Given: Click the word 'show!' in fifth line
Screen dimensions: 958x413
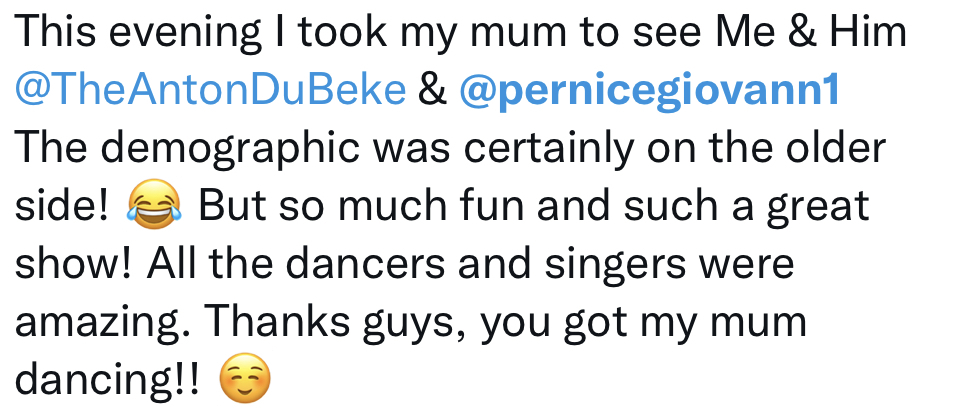Looking at the screenshot, I should point(73,264).
